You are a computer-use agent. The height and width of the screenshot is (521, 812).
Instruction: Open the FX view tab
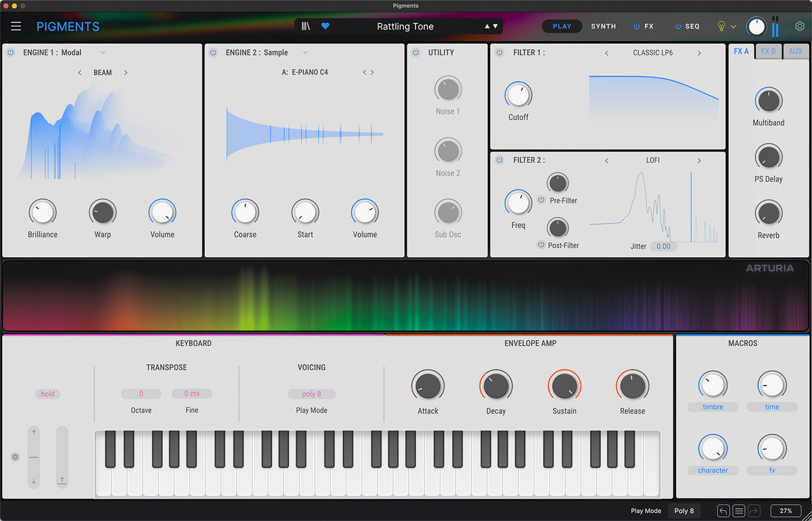[649, 26]
